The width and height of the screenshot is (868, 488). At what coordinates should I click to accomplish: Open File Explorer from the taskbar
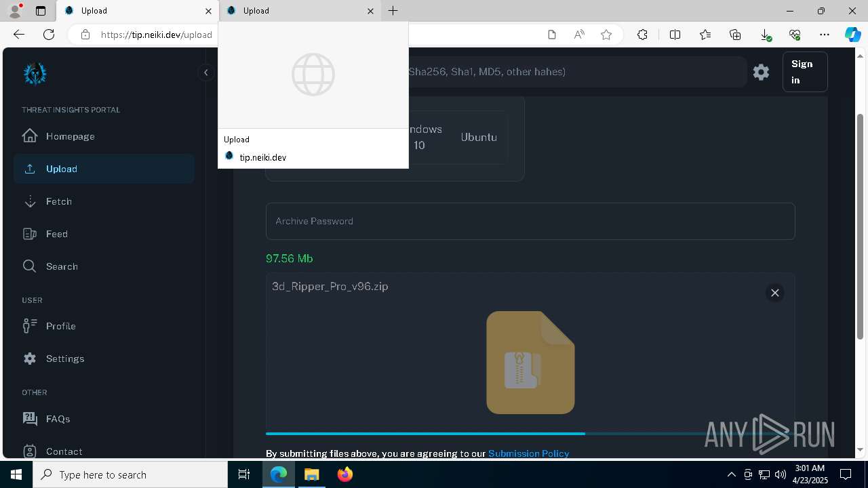312,474
